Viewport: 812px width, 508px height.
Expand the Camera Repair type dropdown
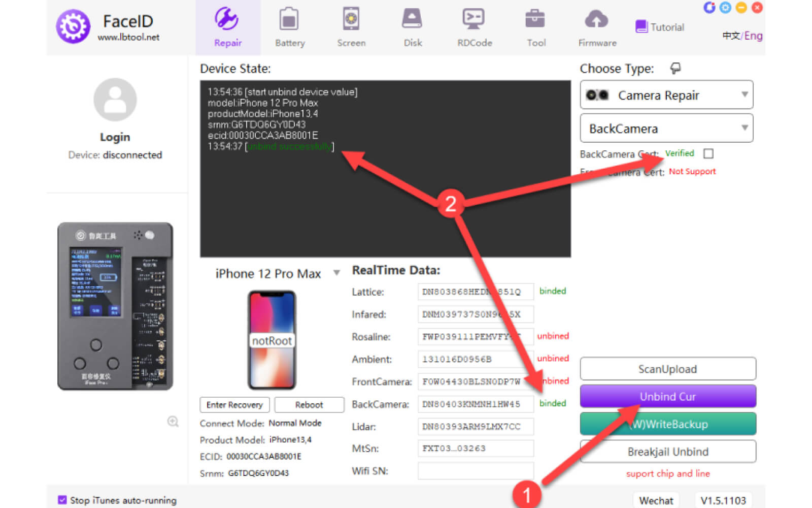click(666, 95)
